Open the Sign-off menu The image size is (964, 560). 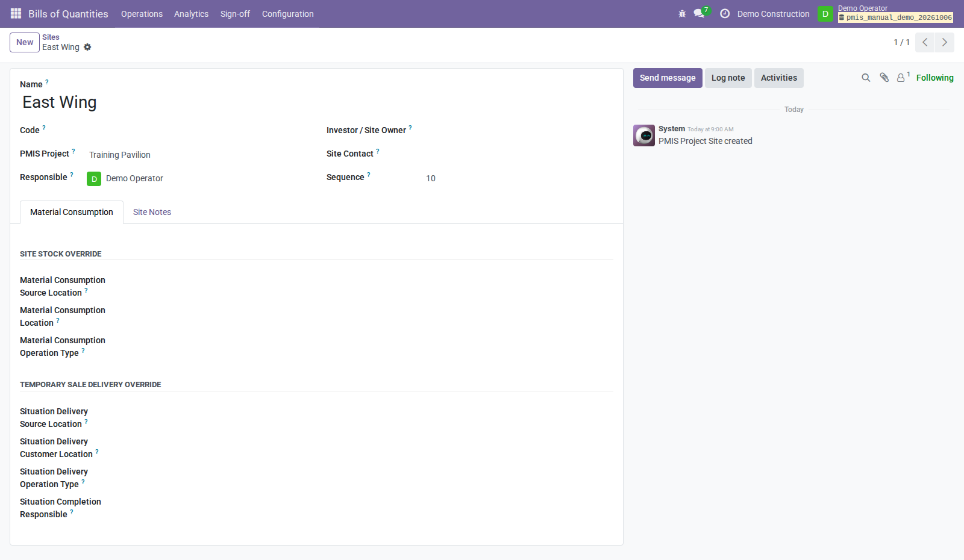pos(235,13)
